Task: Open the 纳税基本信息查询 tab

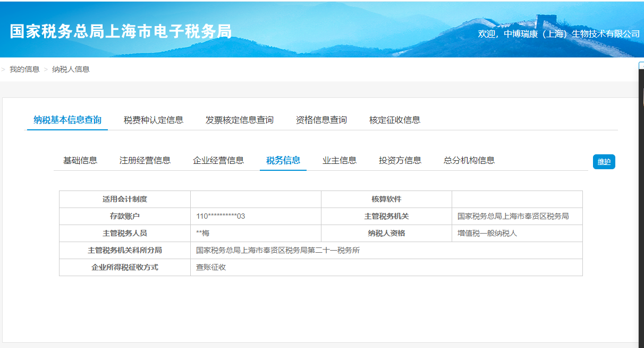Action: (x=67, y=120)
